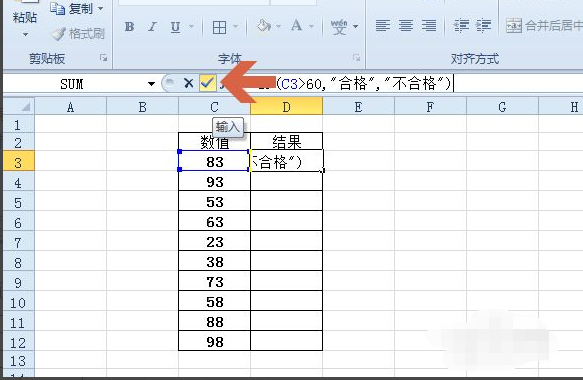This screenshot has width=583, height=380.
Task: Select row 8 header
Action: tap(19, 262)
